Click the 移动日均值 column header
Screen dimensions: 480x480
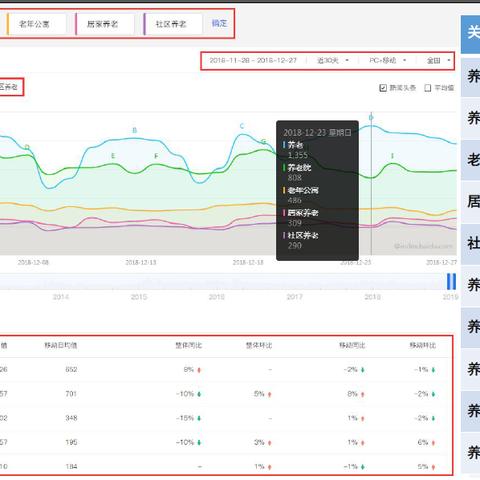[61, 345]
